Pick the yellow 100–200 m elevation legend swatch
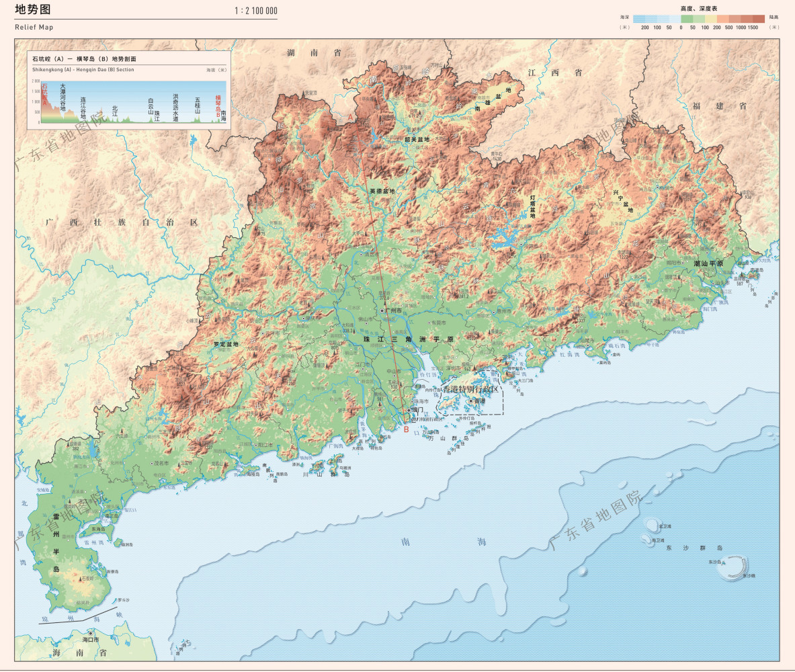795x672 pixels. pos(711,19)
